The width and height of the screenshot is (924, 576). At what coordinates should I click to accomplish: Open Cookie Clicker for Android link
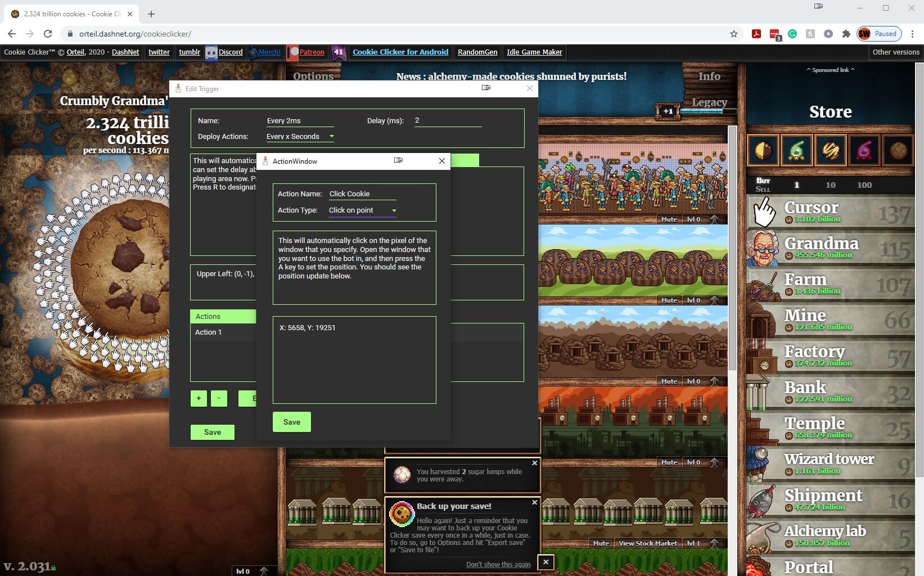pos(400,52)
